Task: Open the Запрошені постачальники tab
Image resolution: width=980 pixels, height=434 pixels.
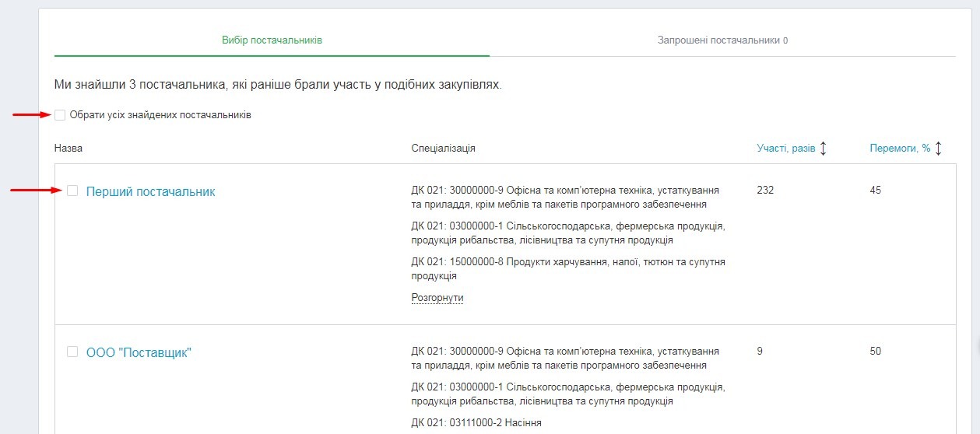Action: coord(722,40)
